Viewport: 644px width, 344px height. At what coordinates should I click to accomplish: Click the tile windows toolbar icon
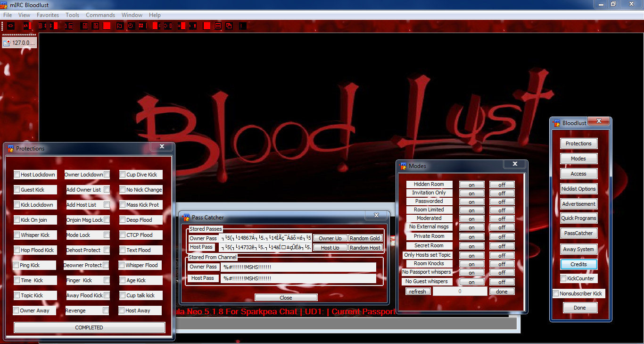click(x=218, y=25)
